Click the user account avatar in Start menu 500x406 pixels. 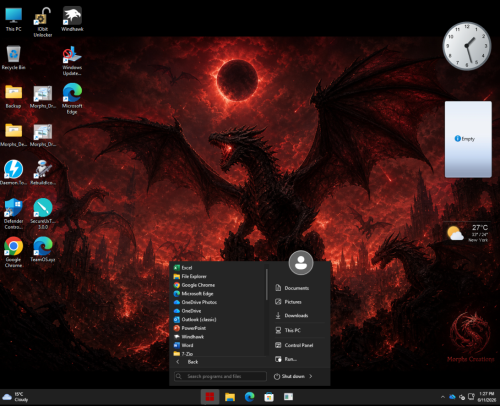pyautogui.click(x=301, y=263)
